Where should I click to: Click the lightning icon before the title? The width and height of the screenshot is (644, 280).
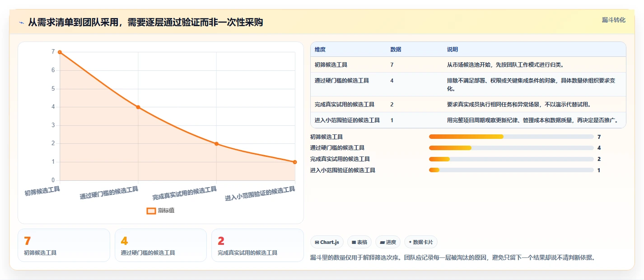[21, 23]
